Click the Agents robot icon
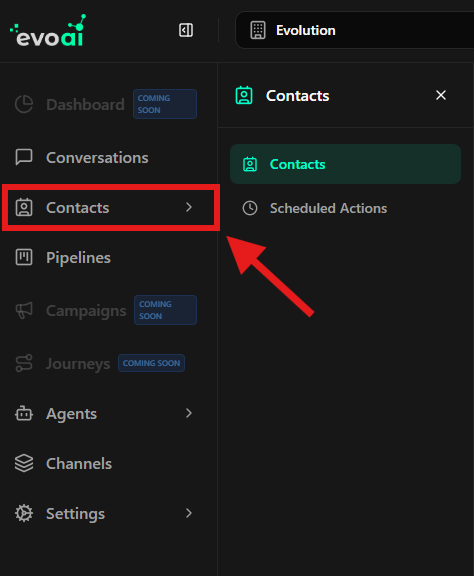Viewport: 474px width, 576px height. point(24,413)
